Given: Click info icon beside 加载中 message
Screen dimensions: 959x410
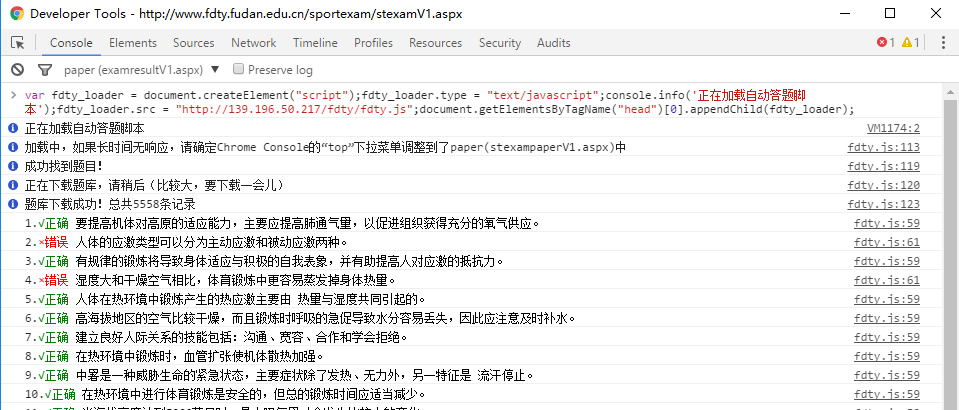Looking at the screenshot, I should (13, 147).
